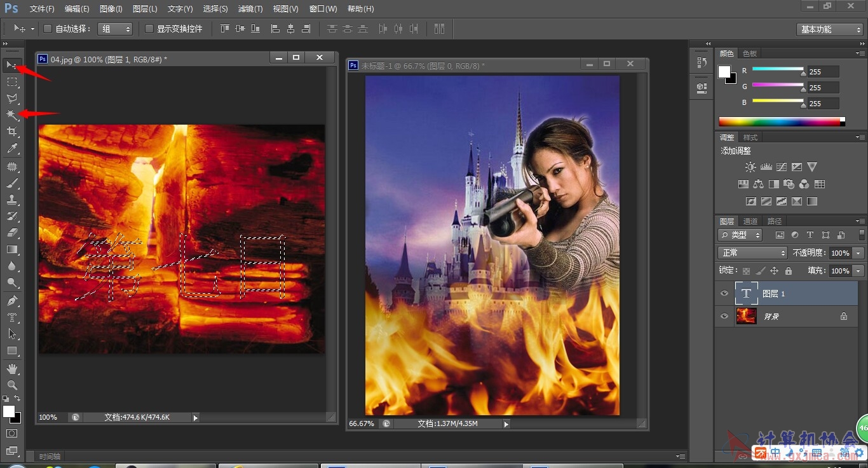Switch to the 通道 tab
Viewport: 868px width, 468px height.
pos(750,221)
